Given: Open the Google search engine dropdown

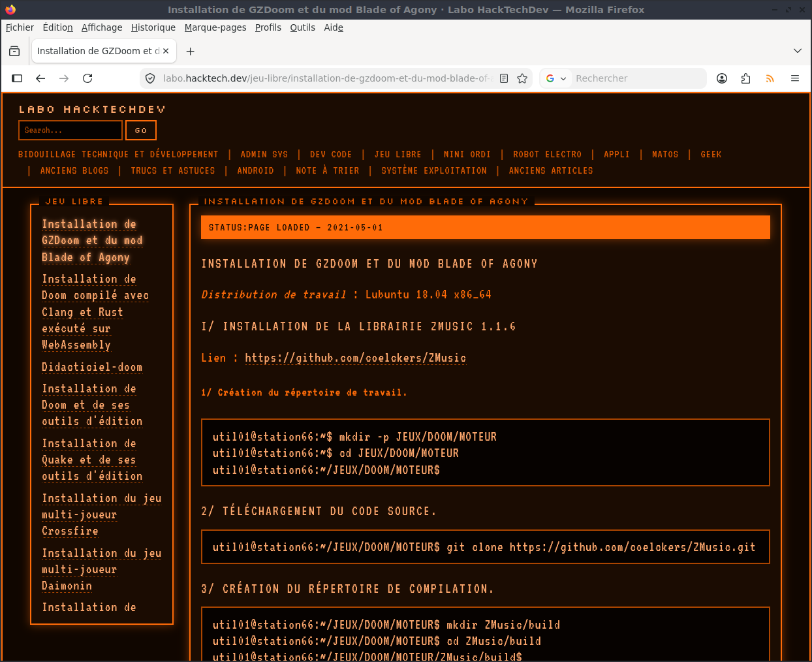Looking at the screenshot, I should click(x=556, y=78).
